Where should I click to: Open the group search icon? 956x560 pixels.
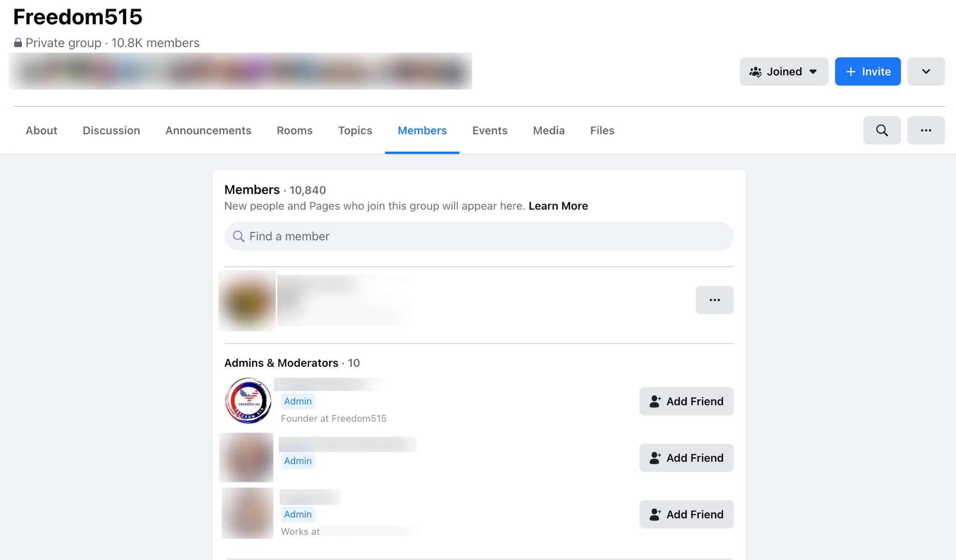click(881, 130)
